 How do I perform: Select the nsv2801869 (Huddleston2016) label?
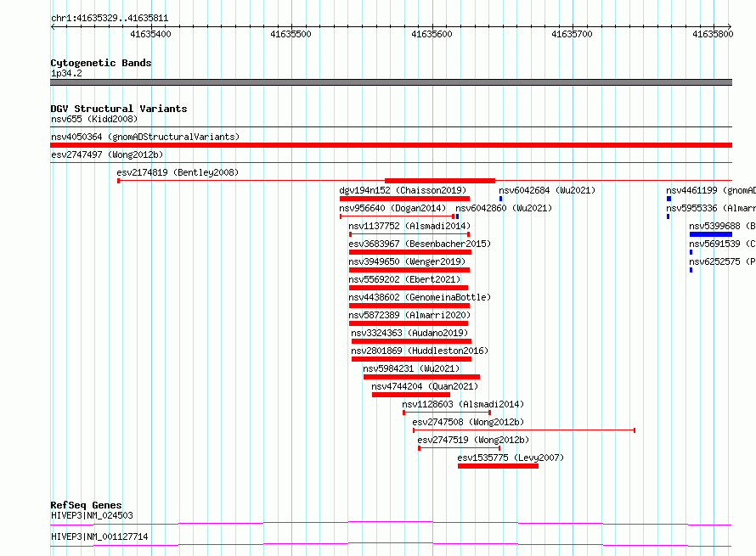click(x=420, y=351)
